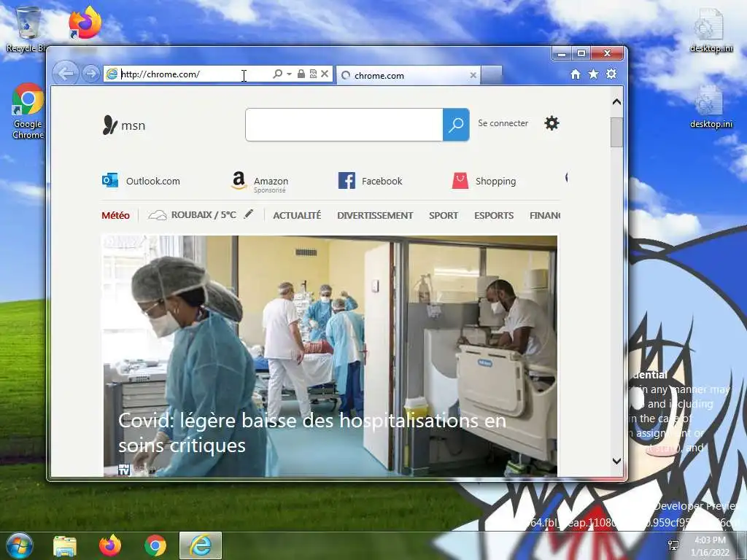
Task: Go back with Internet Explorer's back arrow
Action: [65, 74]
